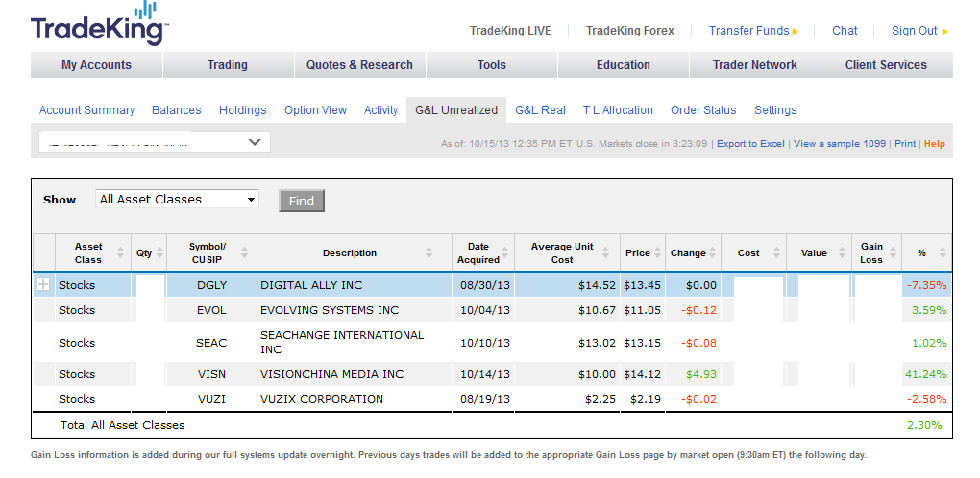This screenshot has width=980, height=478.
Task: Open the Education menu
Action: point(624,65)
